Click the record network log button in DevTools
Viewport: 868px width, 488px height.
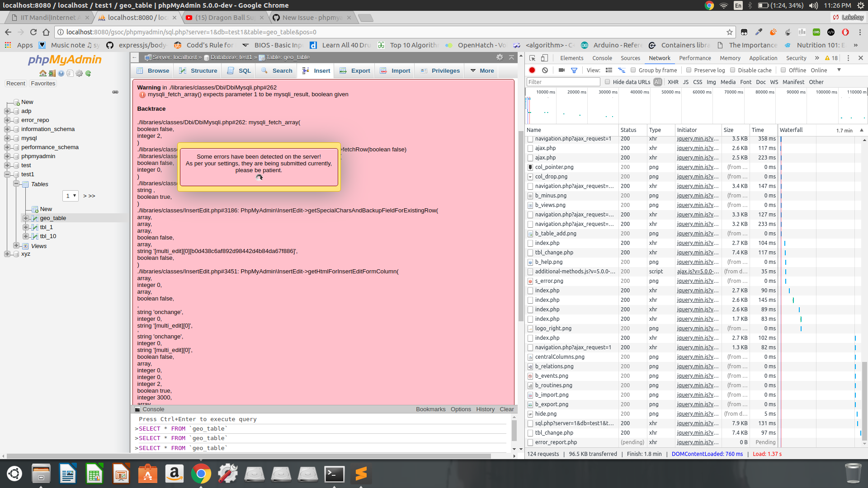click(532, 70)
